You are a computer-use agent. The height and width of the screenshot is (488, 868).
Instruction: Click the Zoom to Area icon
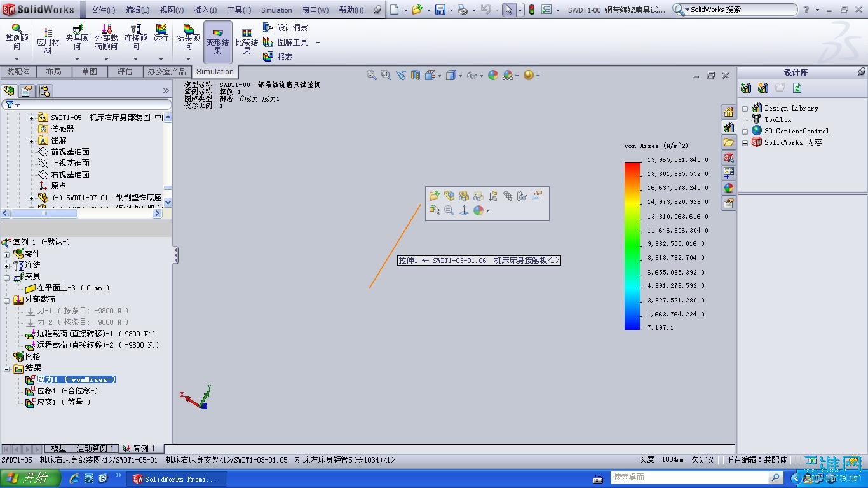386,75
